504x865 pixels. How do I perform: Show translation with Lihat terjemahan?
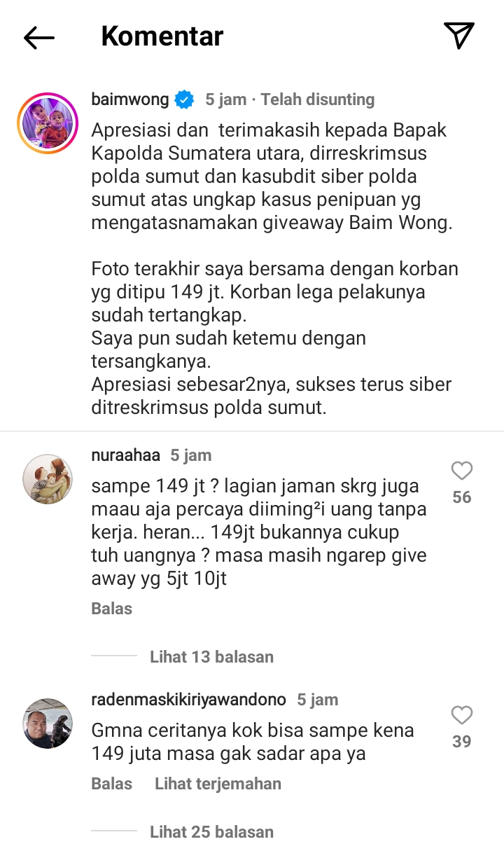[218, 784]
